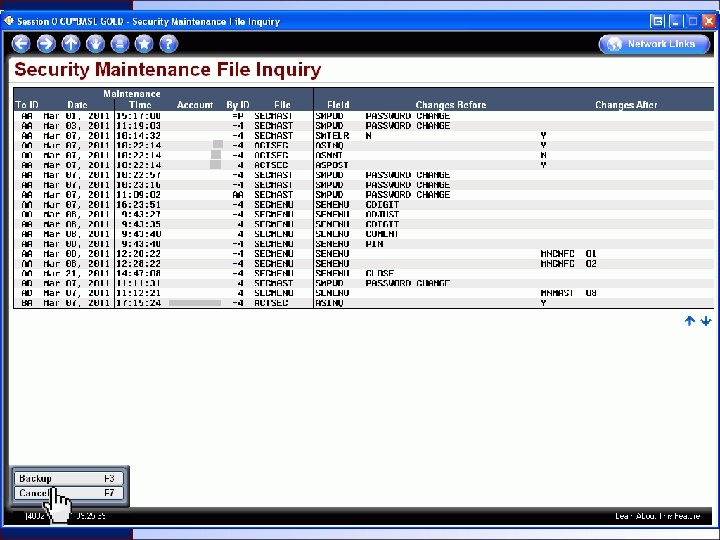The width and height of the screenshot is (720, 540).
Task: Click the Cancel F7 button
Action: 68,493
